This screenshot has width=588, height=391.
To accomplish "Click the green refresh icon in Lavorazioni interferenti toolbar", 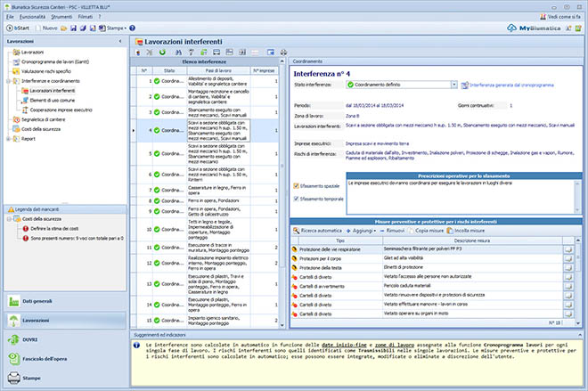I will point(162,53).
